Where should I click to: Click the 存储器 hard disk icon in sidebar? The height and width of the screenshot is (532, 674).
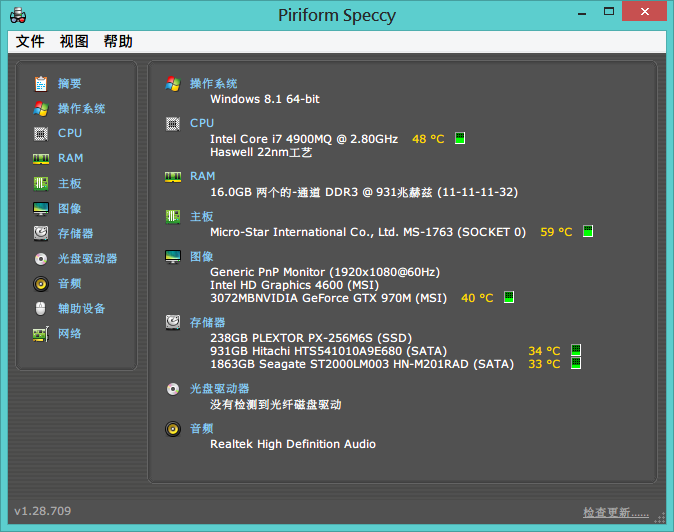coord(41,233)
